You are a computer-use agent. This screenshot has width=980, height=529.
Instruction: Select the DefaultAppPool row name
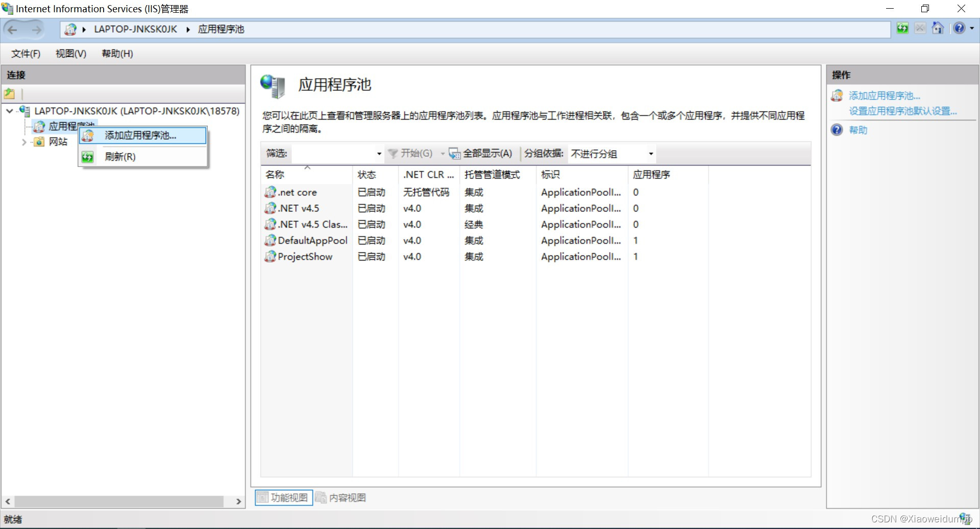[312, 241]
